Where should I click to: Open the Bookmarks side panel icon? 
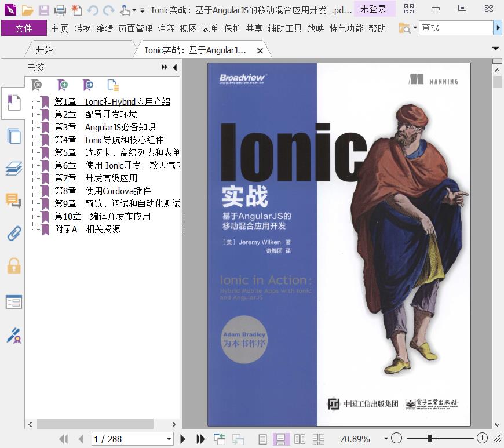[14, 103]
